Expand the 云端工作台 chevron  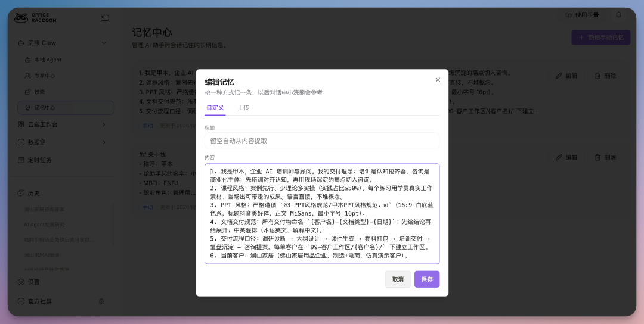104,124
